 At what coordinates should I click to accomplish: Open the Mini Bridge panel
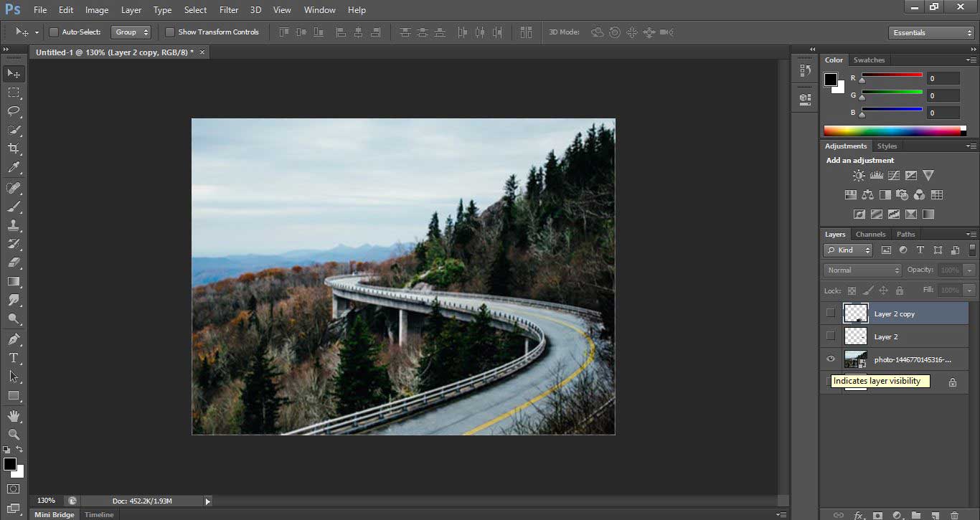point(55,514)
